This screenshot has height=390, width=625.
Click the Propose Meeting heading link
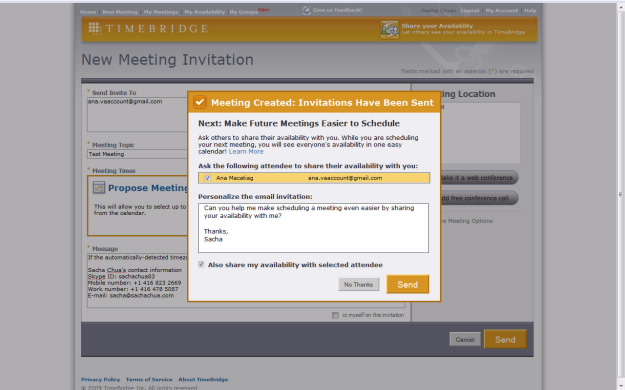[147, 188]
